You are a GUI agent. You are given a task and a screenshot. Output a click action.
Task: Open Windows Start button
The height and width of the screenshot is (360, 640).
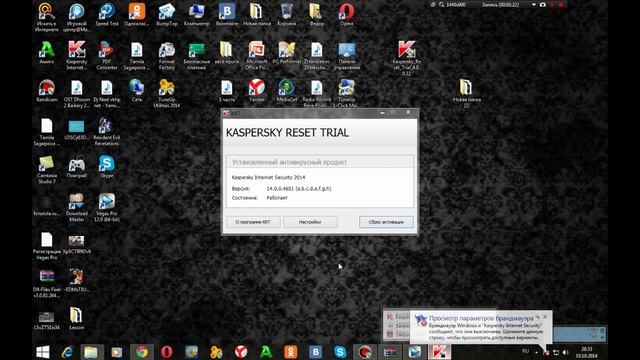[x=43, y=352]
